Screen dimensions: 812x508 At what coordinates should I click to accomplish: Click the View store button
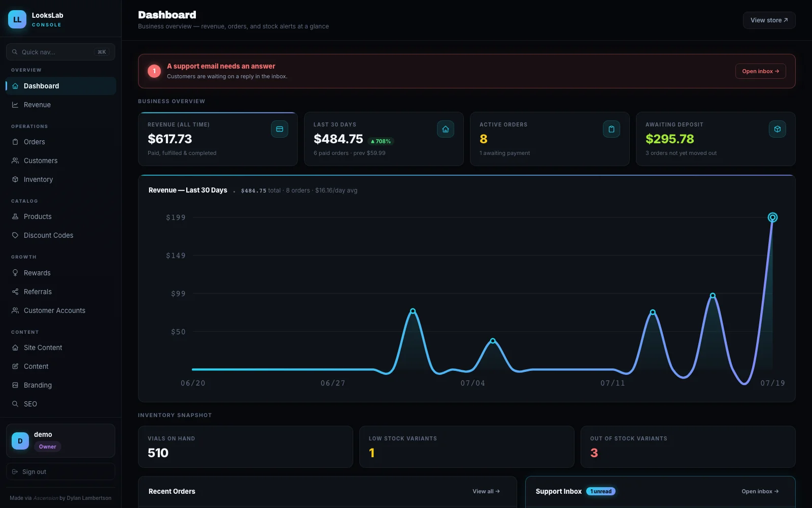coord(769,20)
